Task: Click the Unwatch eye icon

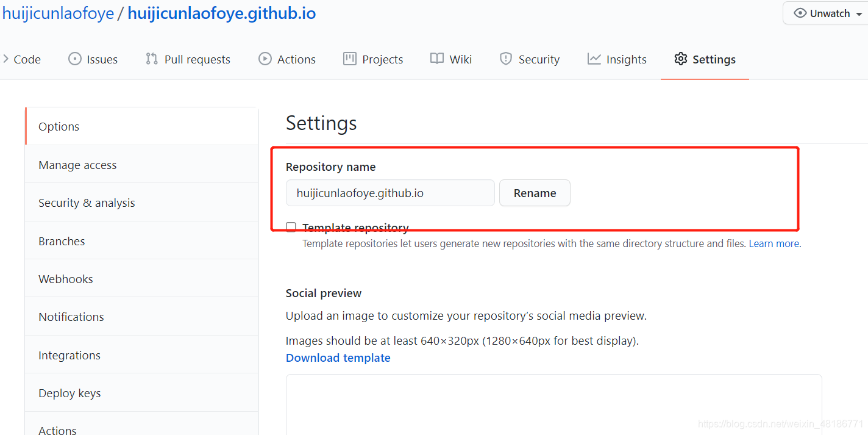Action: 800,13
